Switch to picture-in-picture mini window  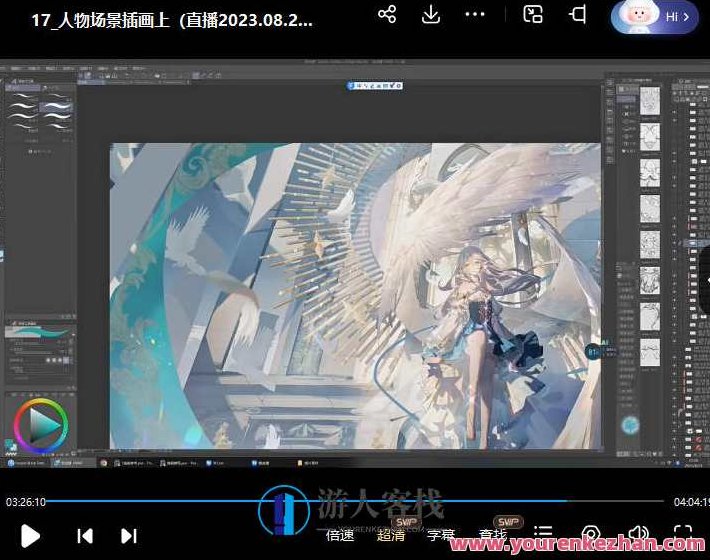(533, 14)
